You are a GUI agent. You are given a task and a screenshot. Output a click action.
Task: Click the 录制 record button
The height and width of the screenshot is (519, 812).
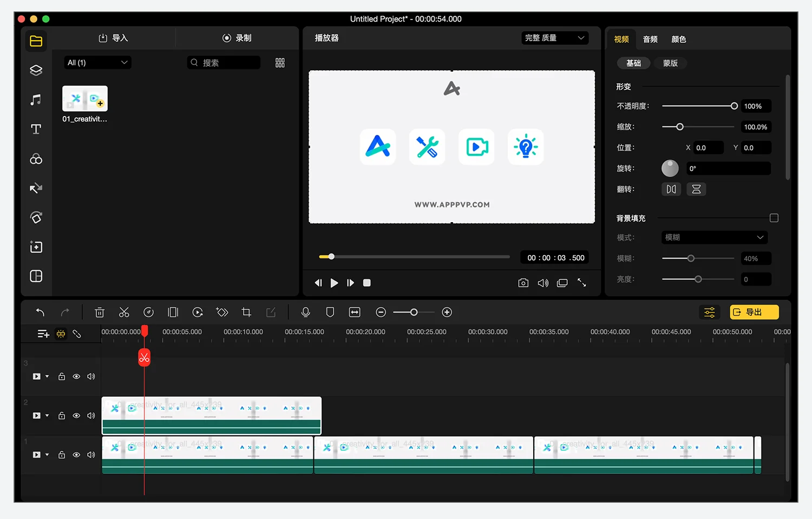click(x=237, y=38)
